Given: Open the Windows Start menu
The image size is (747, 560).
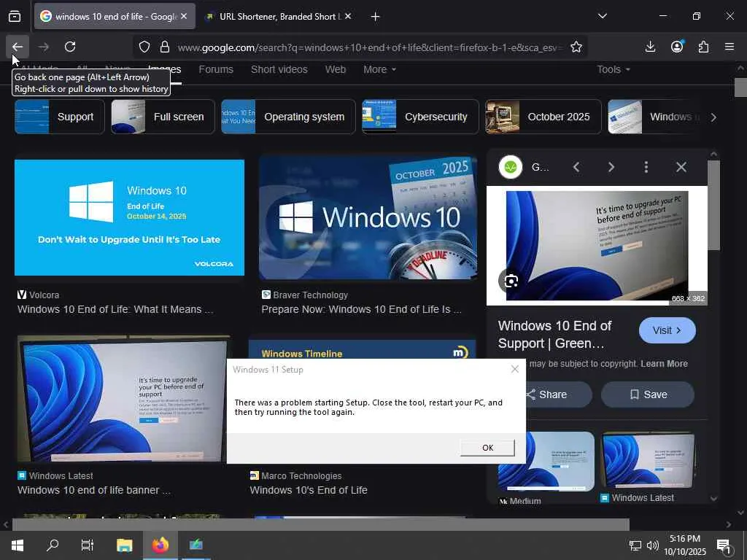Looking at the screenshot, I should 18,545.
